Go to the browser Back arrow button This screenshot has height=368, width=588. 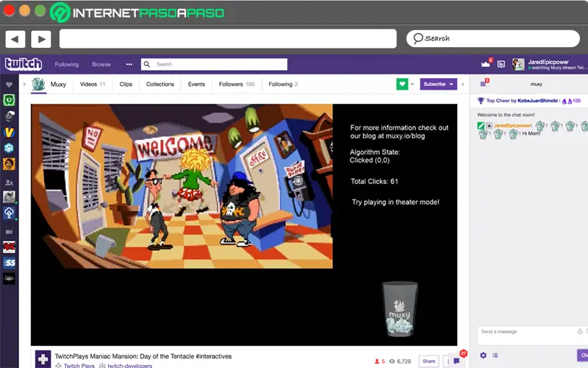coord(15,39)
